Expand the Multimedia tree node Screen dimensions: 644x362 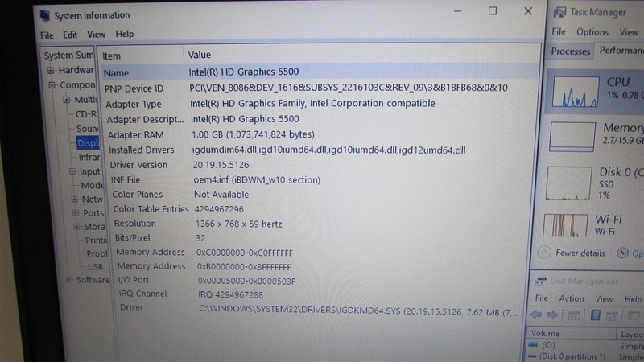(x=67, y=100)
